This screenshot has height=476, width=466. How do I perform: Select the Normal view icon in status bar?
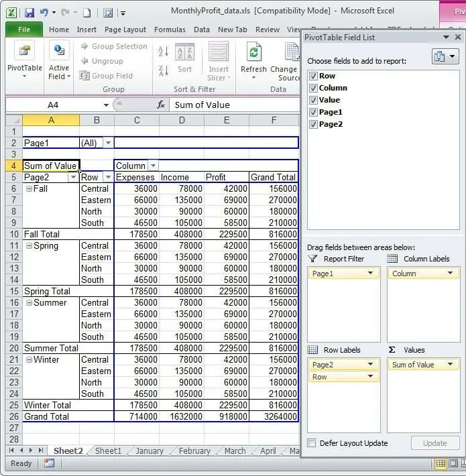tap(441, 463)
